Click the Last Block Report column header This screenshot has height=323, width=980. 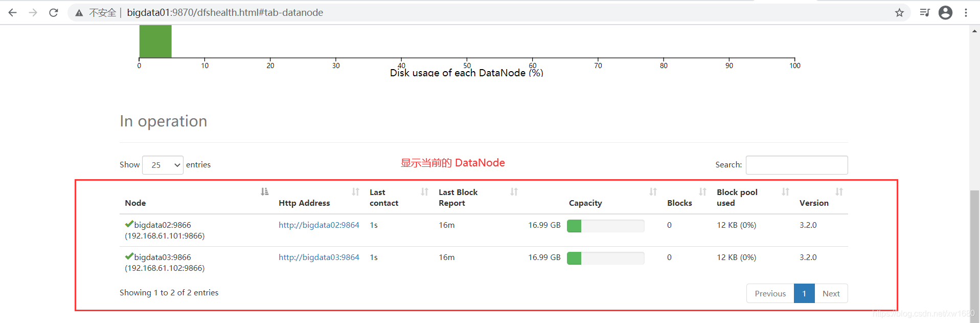458,198
